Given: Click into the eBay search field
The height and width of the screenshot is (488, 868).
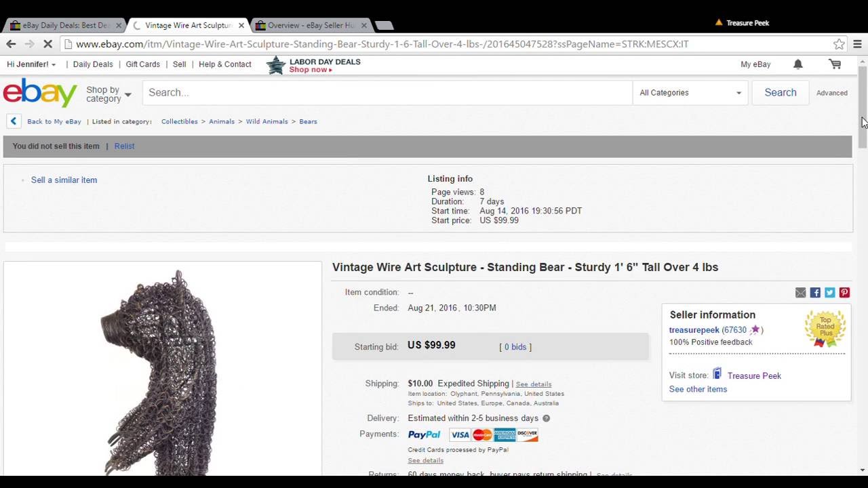Looking at the screenshot, I should [387, 93].
